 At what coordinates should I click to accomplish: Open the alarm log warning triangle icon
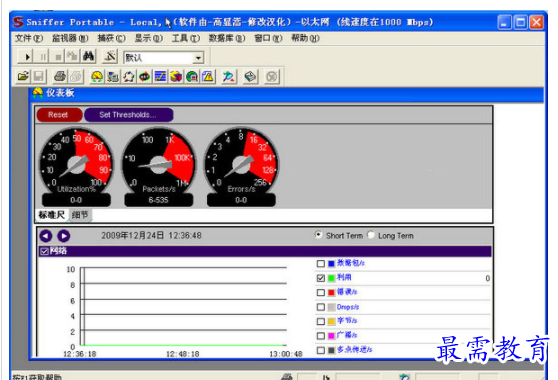click(x=208, y=76)
